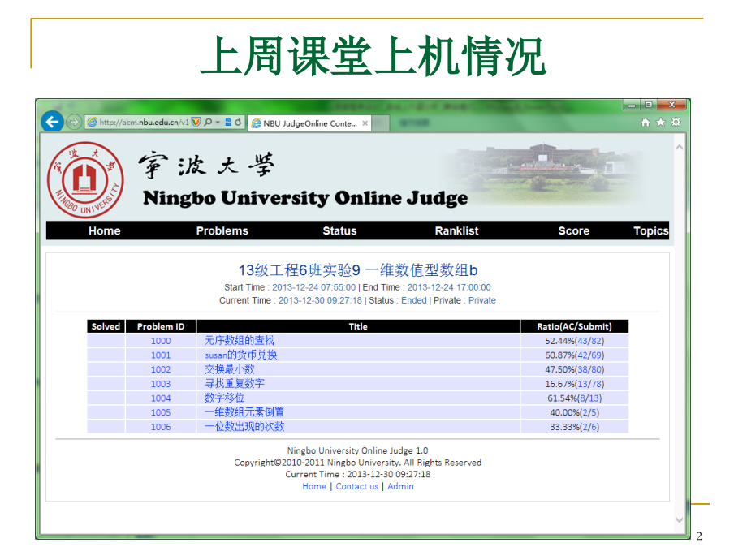Click the Back navigation arrow
The height and width of the screenshot is (560, 747).
click(52, 120)
